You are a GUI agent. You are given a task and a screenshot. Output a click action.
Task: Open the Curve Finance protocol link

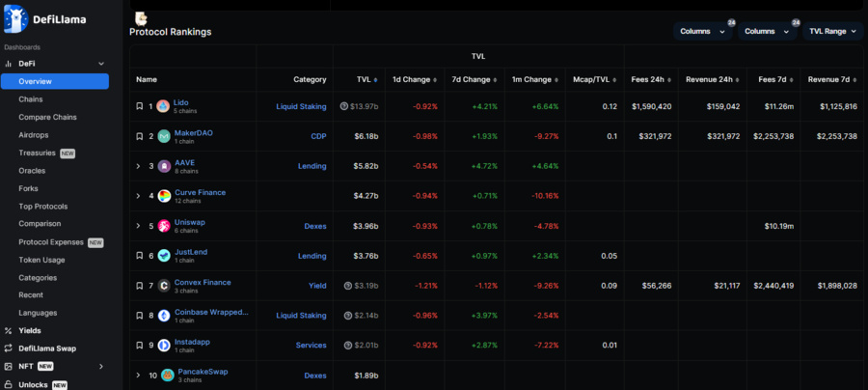coord(200,192)
